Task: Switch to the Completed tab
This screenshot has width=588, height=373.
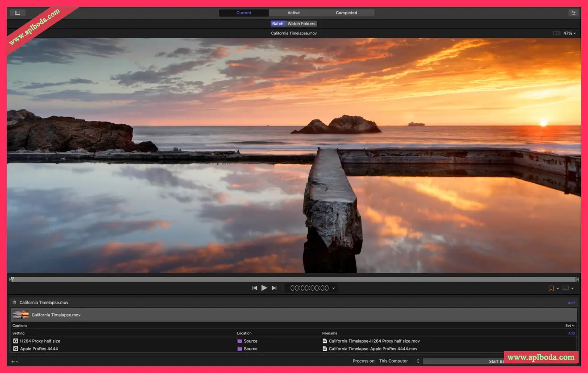Action: (x=346, y=13)
